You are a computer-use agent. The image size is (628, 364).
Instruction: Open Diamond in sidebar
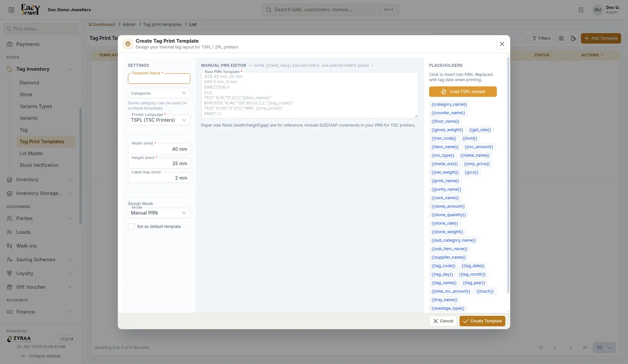(x=29, y=83)
